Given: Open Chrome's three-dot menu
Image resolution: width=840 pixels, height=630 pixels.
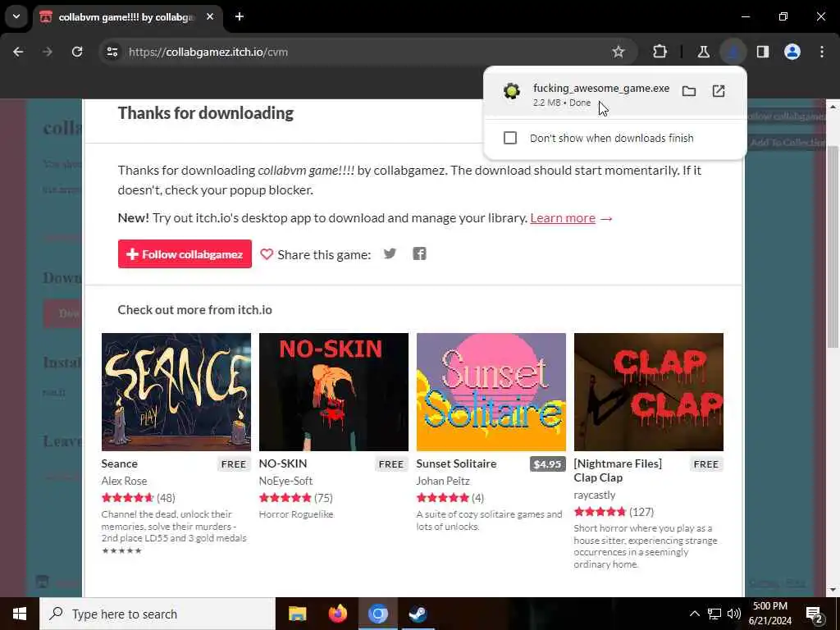Looking at the screenshot, I should click(x=822, y=52).
